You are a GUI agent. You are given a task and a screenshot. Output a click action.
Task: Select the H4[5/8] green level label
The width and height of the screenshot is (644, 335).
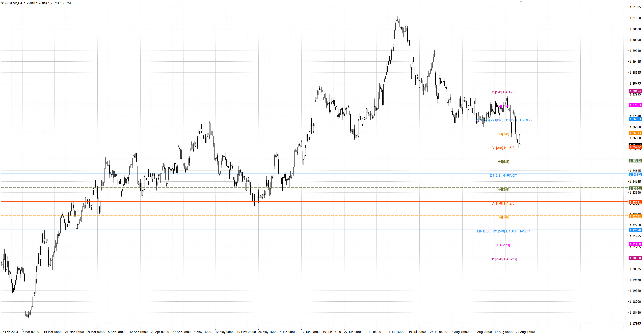pyautogui.click(x=503, y=162)
